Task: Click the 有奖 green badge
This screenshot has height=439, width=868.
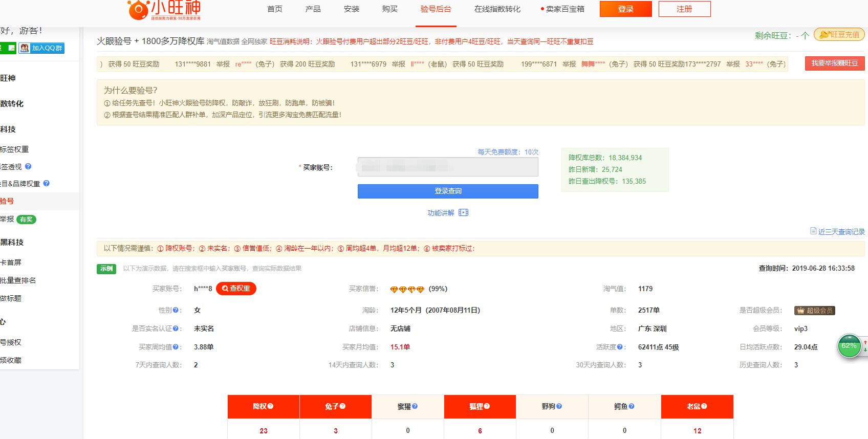Action: (x=26, y=220)
